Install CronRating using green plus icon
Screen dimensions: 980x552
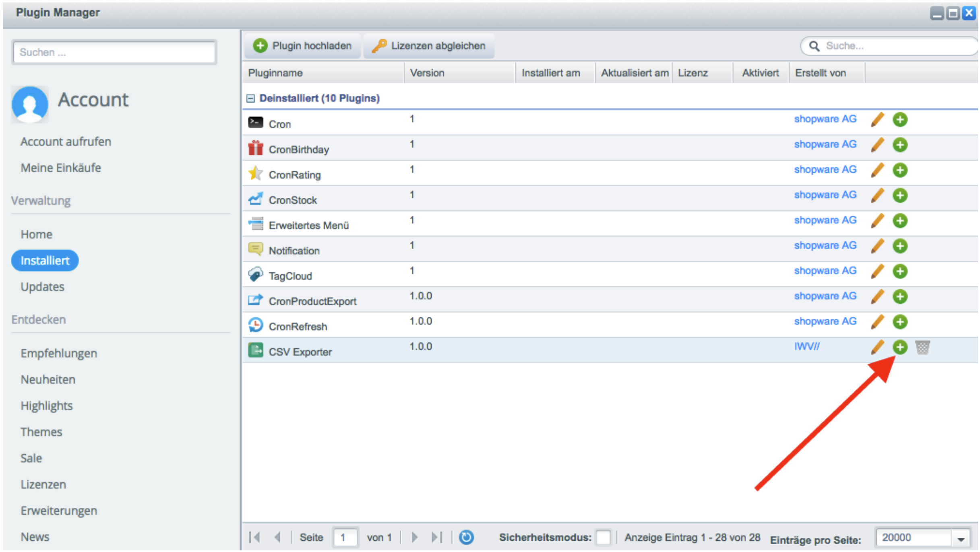coord(900,170)
